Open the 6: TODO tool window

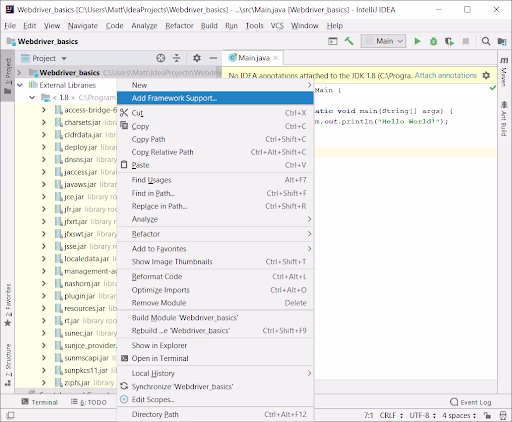coord(89,402)
